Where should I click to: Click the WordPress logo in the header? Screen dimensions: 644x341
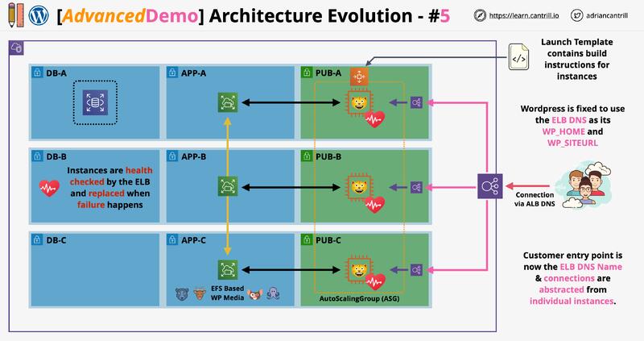click(x=39, y=15)
